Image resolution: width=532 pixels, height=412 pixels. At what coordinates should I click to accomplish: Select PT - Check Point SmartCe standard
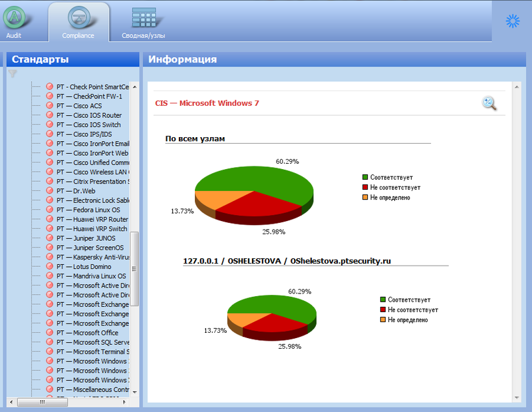pyautogui.click(x=92, y=87)
